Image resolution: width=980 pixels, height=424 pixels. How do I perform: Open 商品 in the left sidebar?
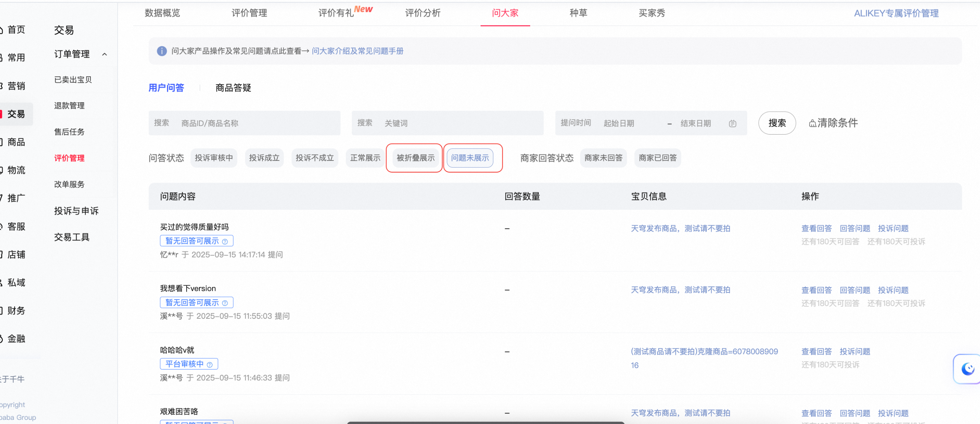click(16, 142)
